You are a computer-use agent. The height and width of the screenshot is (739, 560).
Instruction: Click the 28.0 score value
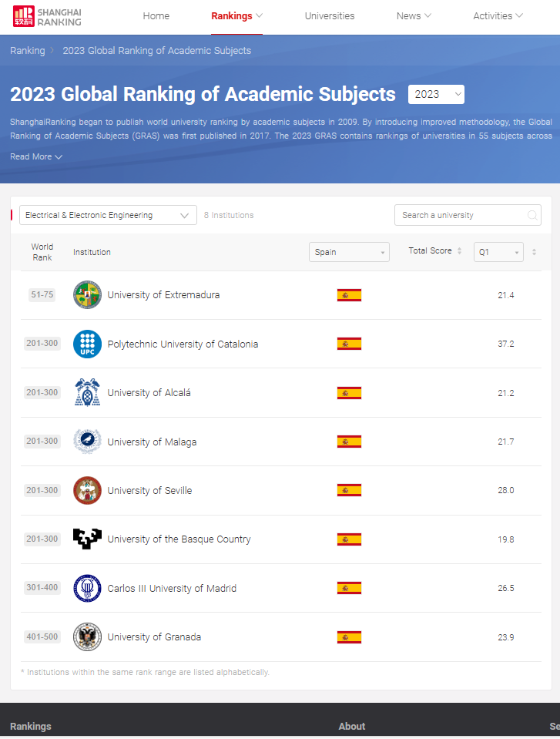506,491
